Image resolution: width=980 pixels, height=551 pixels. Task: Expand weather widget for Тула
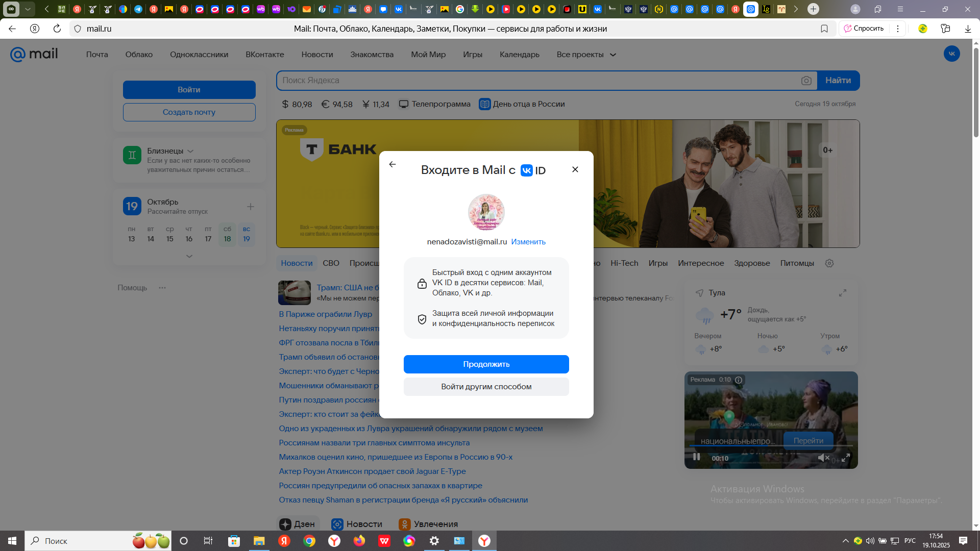[x=843, y=293]
